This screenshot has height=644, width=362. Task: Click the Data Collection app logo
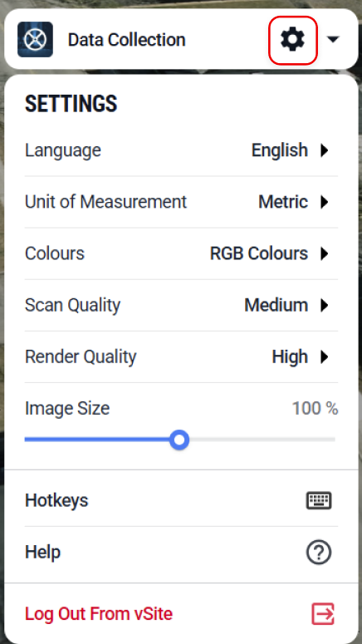(x=35, y=39)
